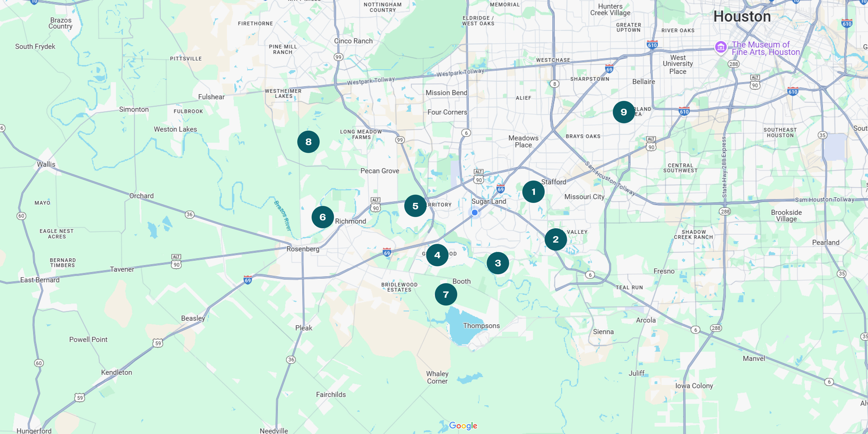The image size is (868, 434).
Task: Click the Google logo at map bottom
Action: pos(463,426)
